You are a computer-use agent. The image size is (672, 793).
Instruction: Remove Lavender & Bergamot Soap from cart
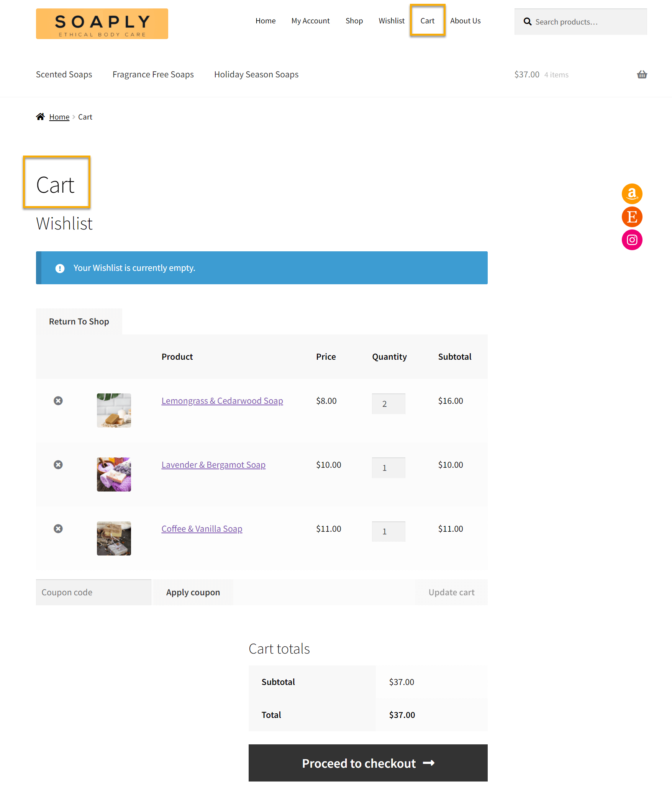coord(58,465)
